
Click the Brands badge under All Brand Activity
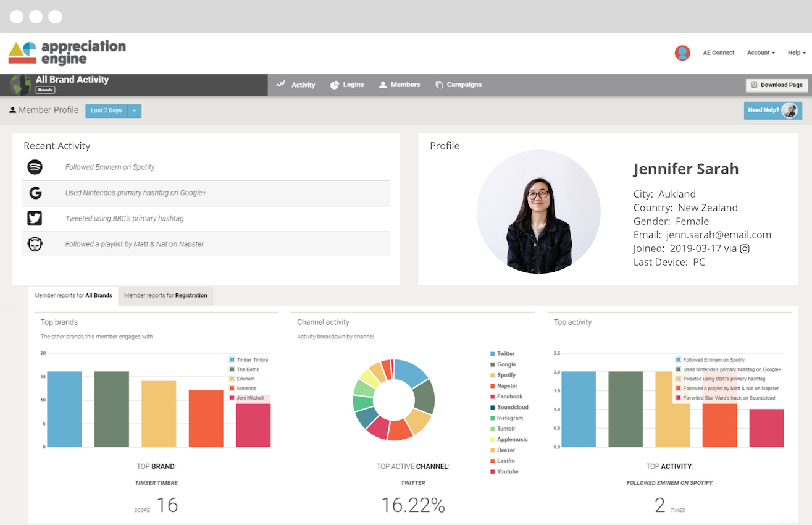point(46,90)
